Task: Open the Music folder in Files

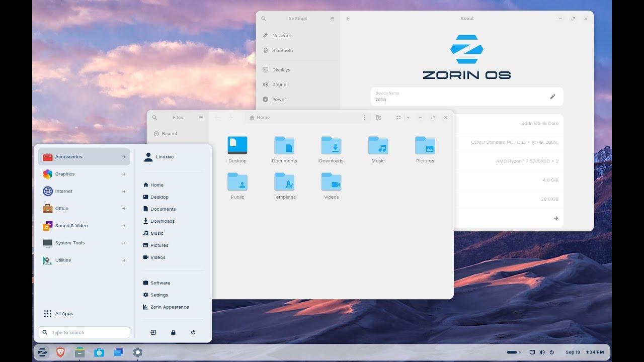Action: (378, 149)
